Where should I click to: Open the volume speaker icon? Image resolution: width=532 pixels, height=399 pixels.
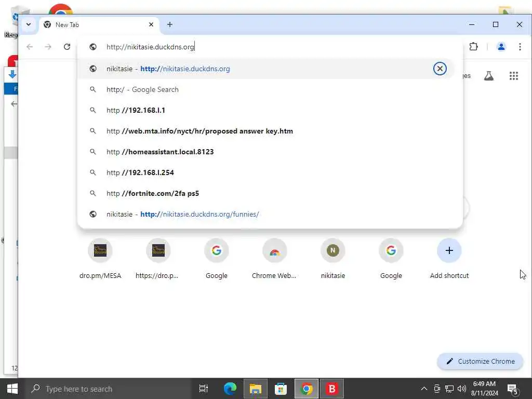461,389
